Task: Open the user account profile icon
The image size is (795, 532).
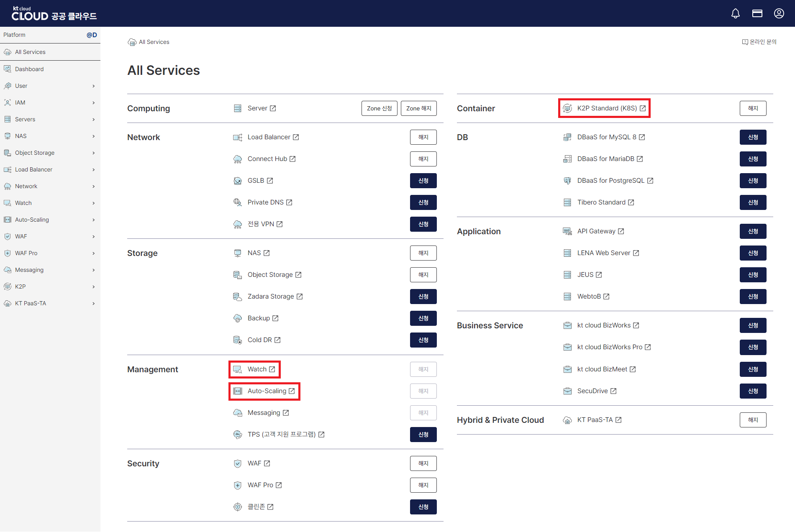Action: 779,13
